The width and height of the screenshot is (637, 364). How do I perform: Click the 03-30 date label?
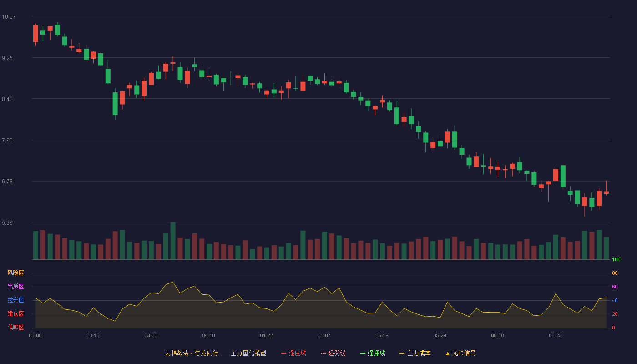(151, 335)
